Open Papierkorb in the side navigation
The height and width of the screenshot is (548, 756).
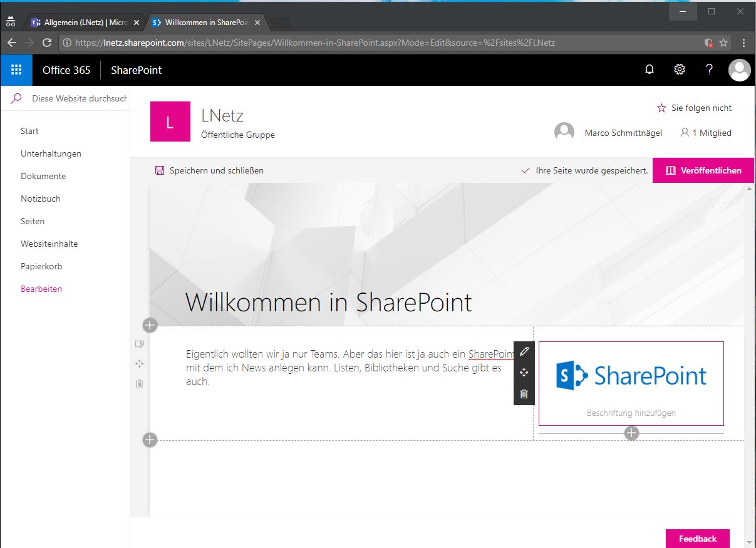click(x=41, y=266)
